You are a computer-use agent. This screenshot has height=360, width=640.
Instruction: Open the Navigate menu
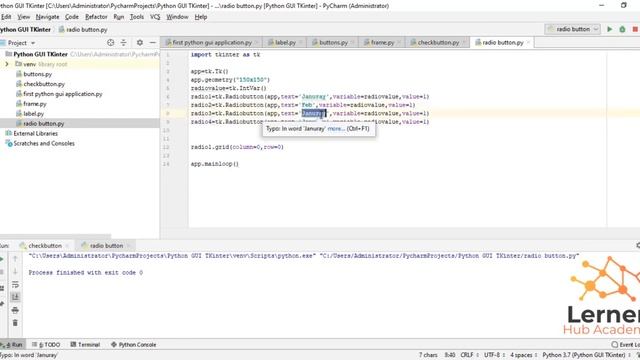tap(47, 17)
